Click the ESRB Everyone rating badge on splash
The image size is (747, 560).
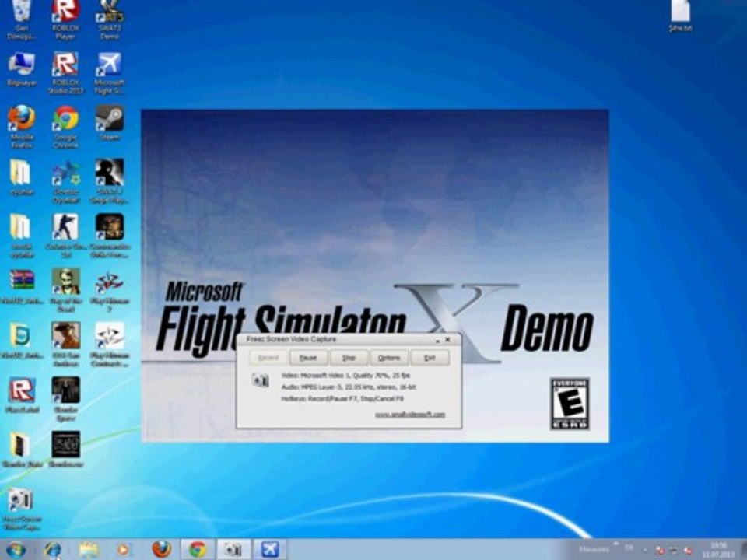[x=570, y=404]
